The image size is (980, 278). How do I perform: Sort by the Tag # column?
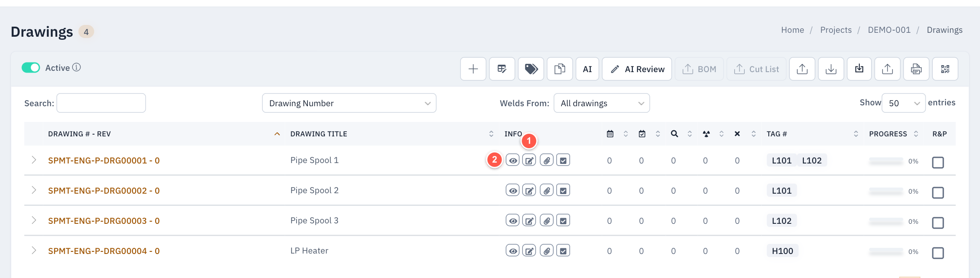[x=813, y=134]
